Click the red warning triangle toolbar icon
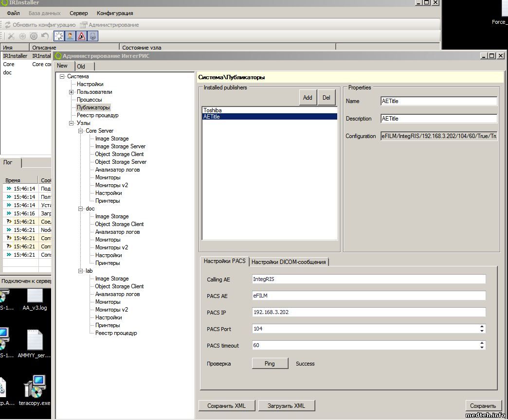The height and width of the screenshot is (420, 508). 81,36
